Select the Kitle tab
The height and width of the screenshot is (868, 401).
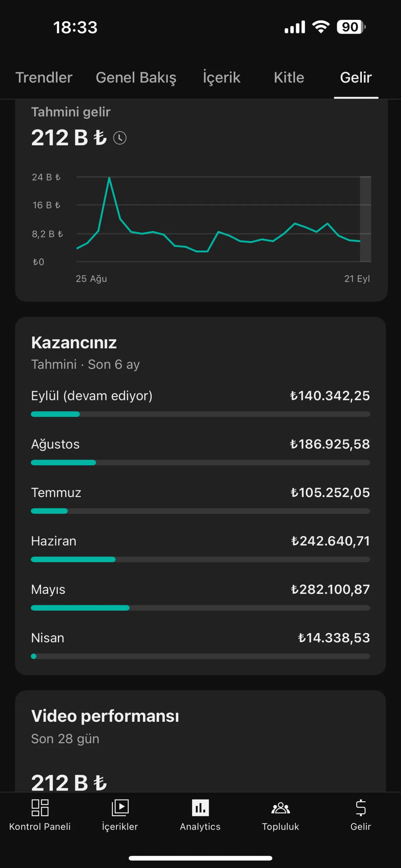[x=289, y=77]
